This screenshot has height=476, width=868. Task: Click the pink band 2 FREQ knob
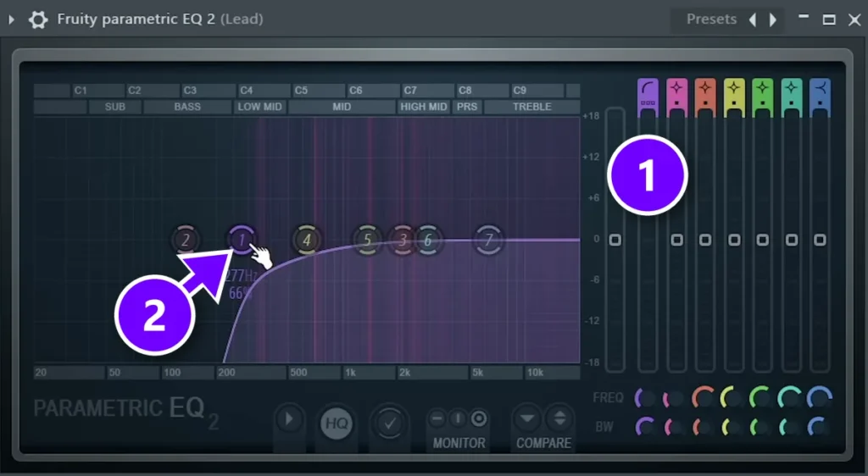tap(675, 398)
